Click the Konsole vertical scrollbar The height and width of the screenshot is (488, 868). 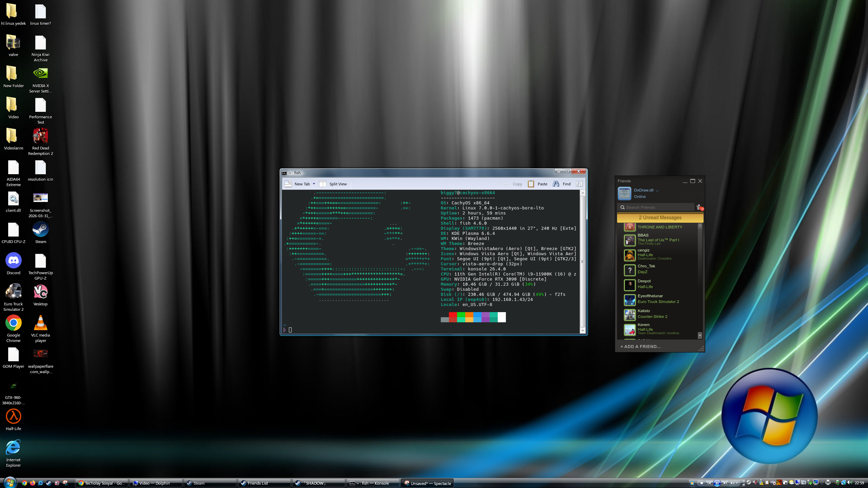pos(583,262)
